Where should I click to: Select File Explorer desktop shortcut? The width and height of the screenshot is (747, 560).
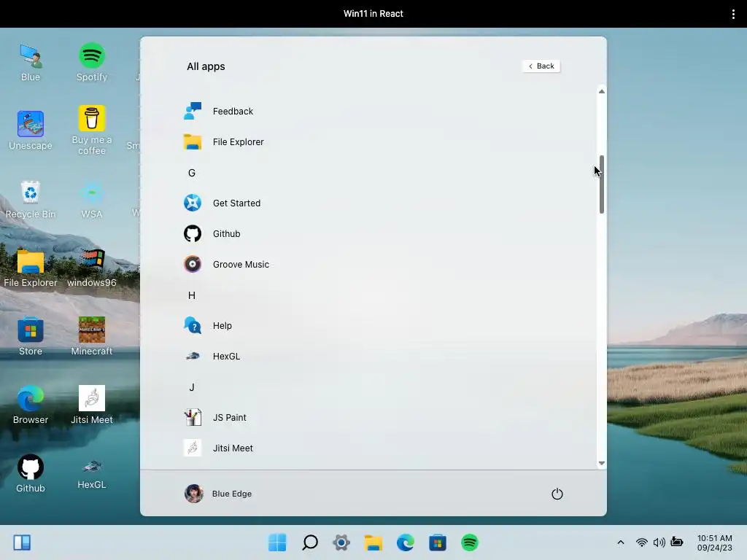coord(31,268)
